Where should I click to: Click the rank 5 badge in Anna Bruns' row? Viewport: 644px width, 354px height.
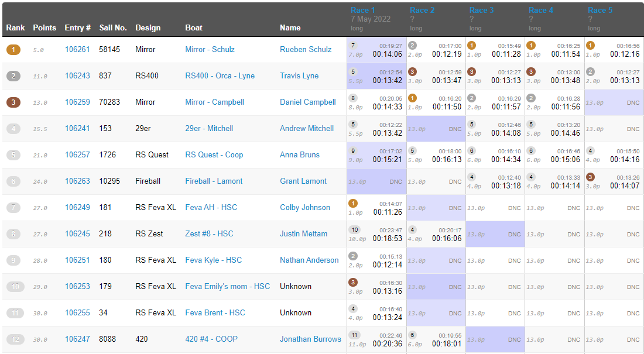tap(13, 155)
